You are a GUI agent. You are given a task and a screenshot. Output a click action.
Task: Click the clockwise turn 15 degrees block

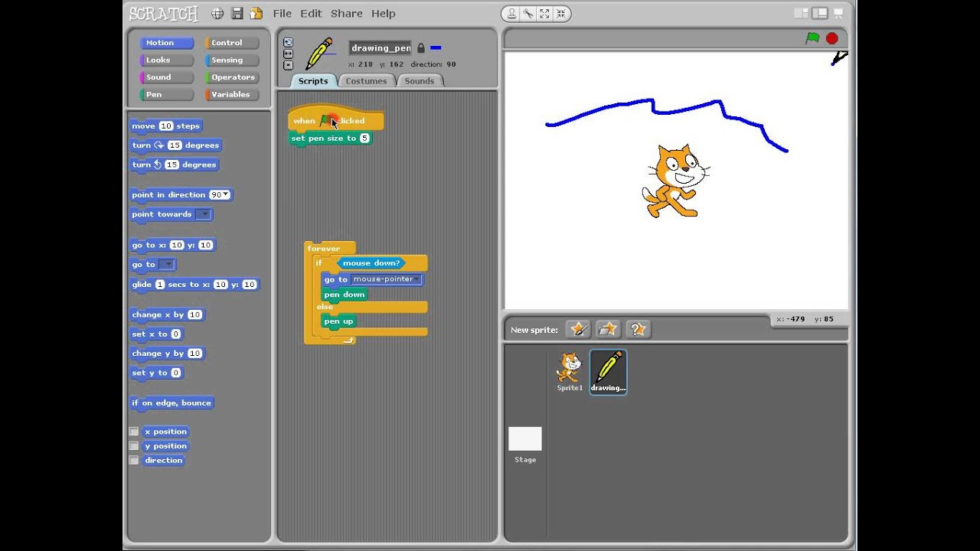pyautogui.click(x=175, y=145)
